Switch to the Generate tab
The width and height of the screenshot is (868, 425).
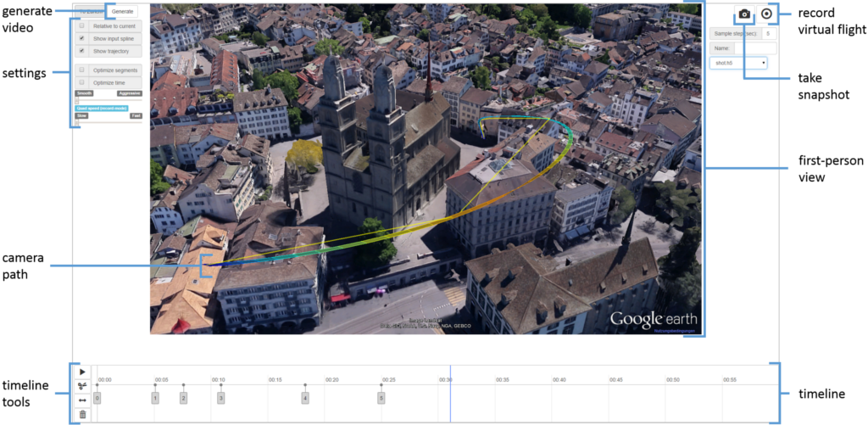123,11
